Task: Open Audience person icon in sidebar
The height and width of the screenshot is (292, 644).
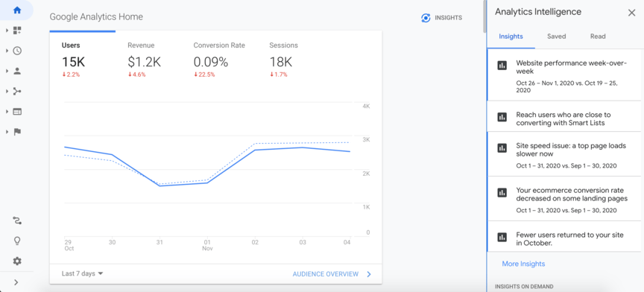Action: pos(17,71)
